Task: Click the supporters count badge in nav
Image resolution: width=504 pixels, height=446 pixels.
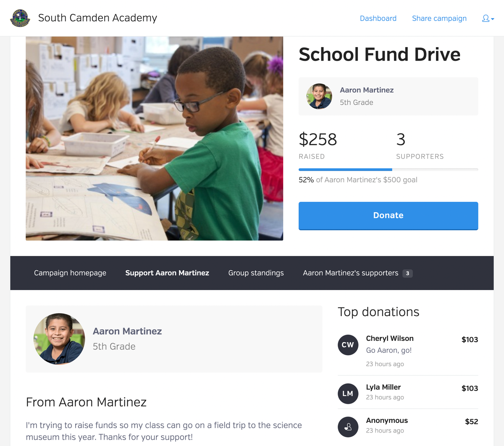Action: click(x=407, y=273)
